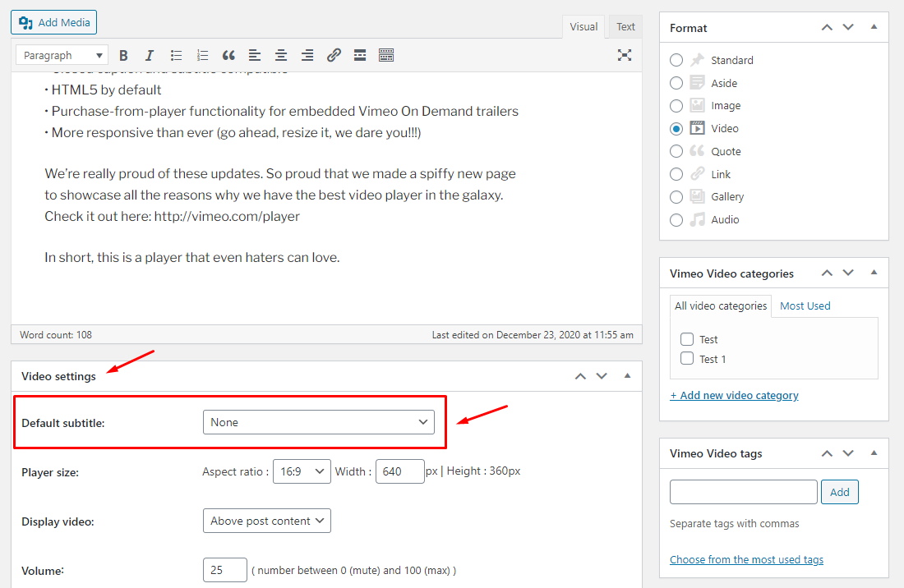Viewport: 904px width, 588px height.
Task: Move Vimeo Video tags panel down
Action: tap(848, 453)
